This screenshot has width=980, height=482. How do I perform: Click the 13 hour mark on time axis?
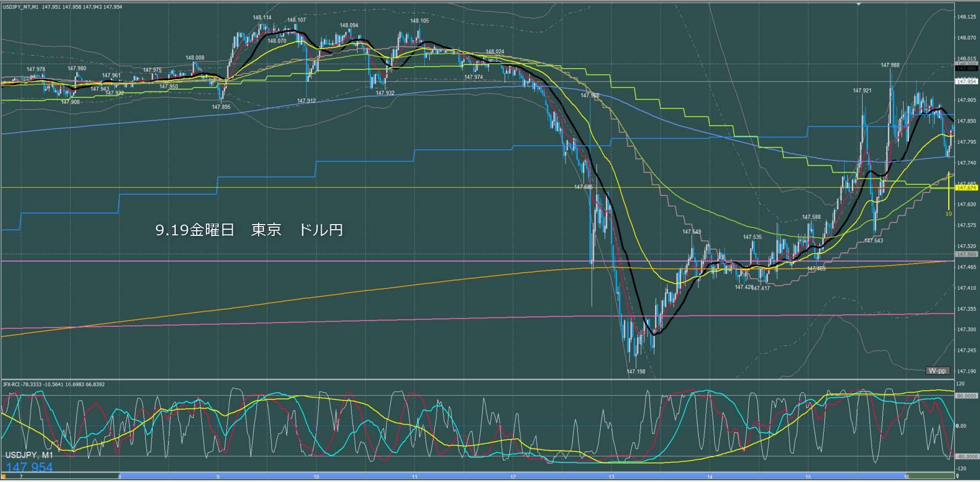(x=611, y=477)
